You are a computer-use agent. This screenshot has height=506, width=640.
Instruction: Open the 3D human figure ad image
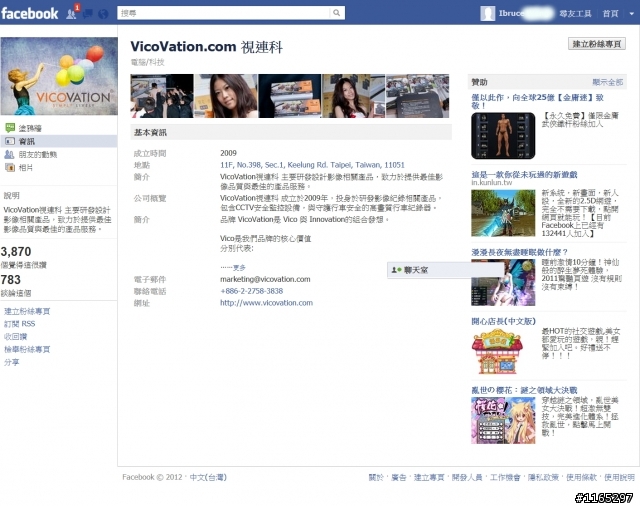[x=503, y=136]
